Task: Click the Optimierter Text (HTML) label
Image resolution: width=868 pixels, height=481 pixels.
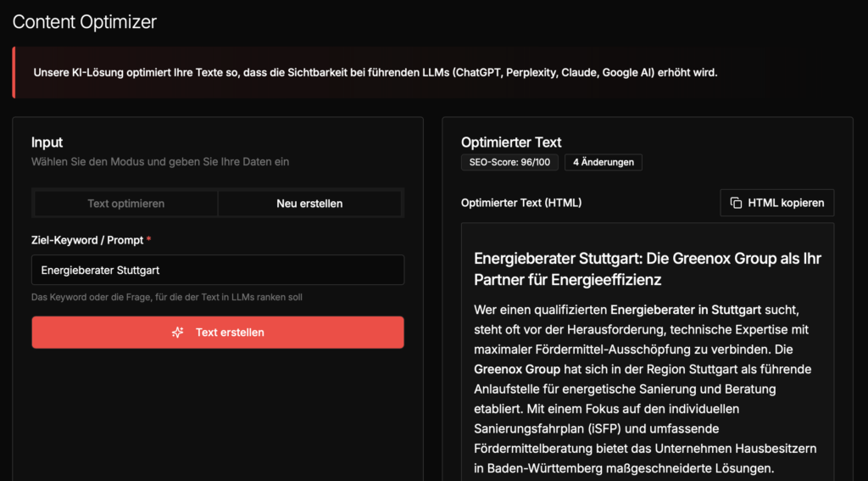Action: pyautogui.click(x=521, y=203)
